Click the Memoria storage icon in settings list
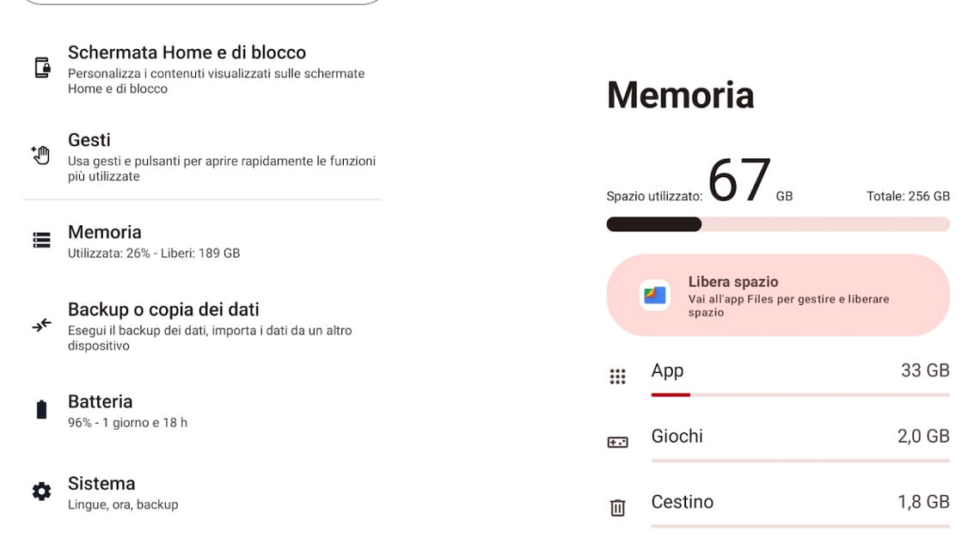980x550 pixels. click(x=41, y=240)
